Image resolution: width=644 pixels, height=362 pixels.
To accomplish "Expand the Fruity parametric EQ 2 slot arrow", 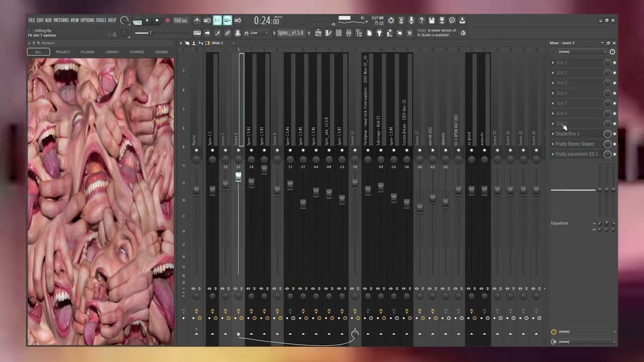I will pyautogui.click(x=553, y=154).
